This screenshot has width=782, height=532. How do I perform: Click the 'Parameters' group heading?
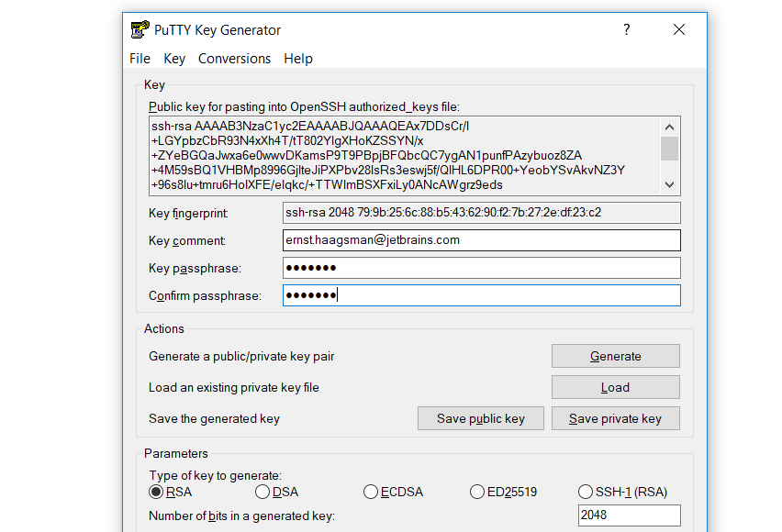pos(176,453)
